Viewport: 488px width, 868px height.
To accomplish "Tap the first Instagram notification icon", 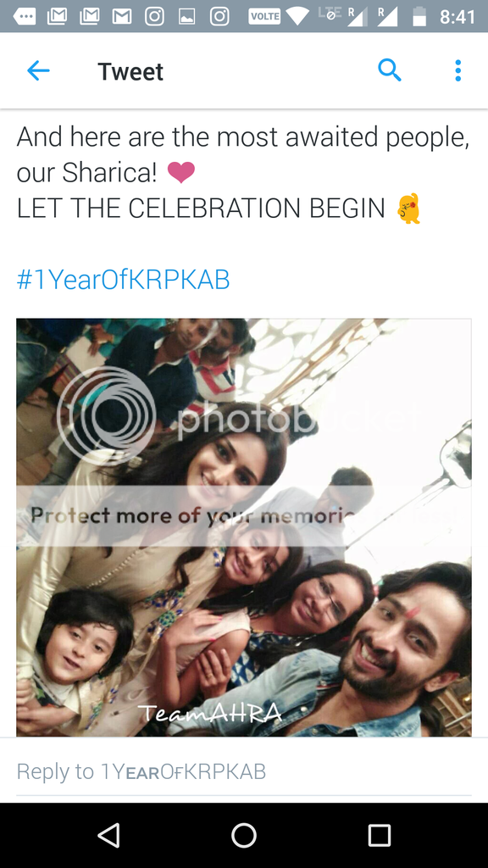I will pos(154,17).
